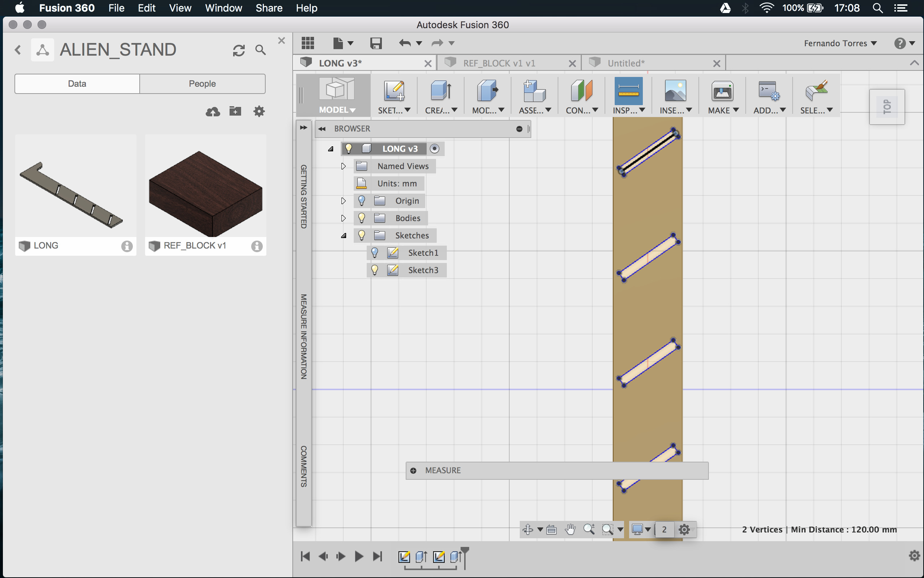Jump to timeline end
Viewport: 924px width, 578px height.
377,556
